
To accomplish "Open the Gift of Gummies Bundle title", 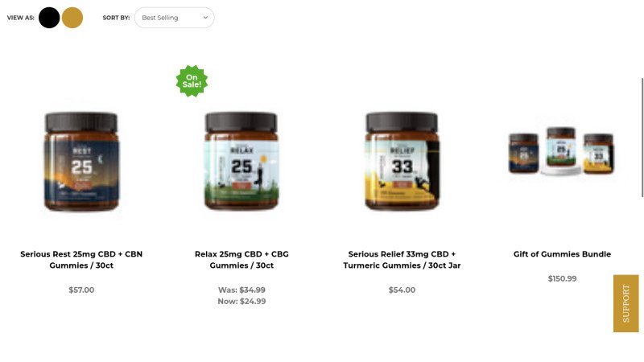I will pyautogui.click(x=562, y=254).
